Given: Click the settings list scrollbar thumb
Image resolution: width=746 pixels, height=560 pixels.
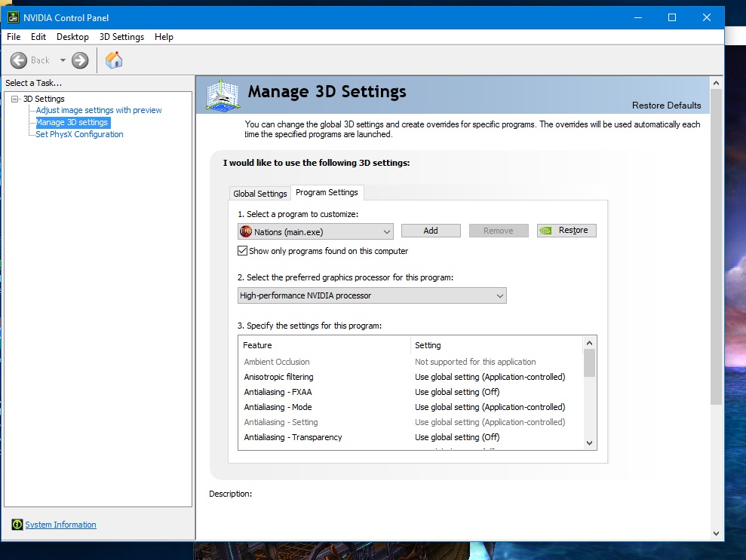Looking at the screenshot, I should tap(589, 363).
